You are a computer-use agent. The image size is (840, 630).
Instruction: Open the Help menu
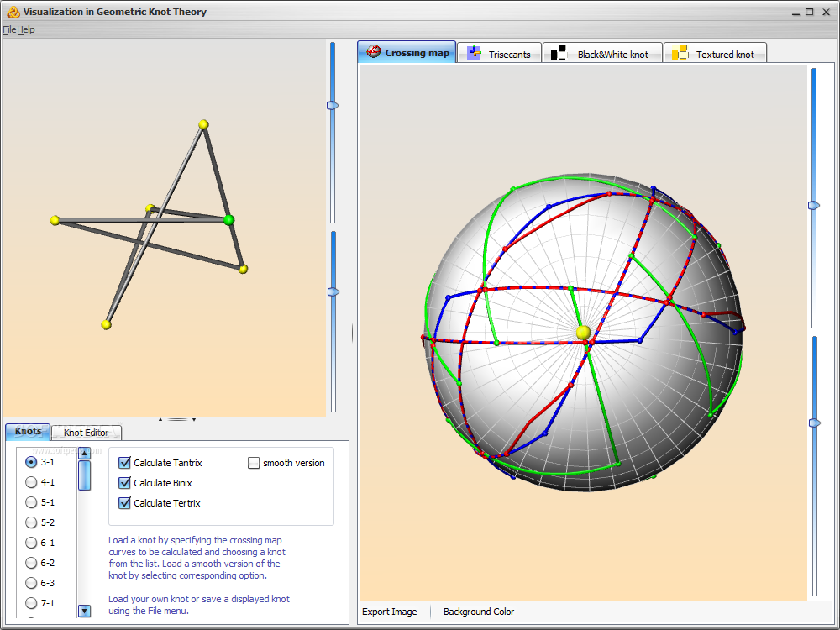click(26, 29)
